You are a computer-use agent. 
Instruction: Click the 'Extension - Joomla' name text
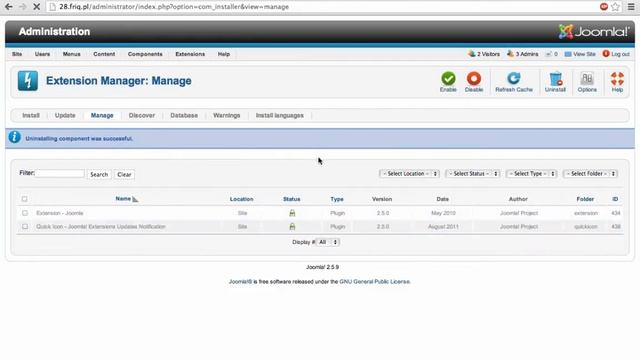[x=60, y=213]
